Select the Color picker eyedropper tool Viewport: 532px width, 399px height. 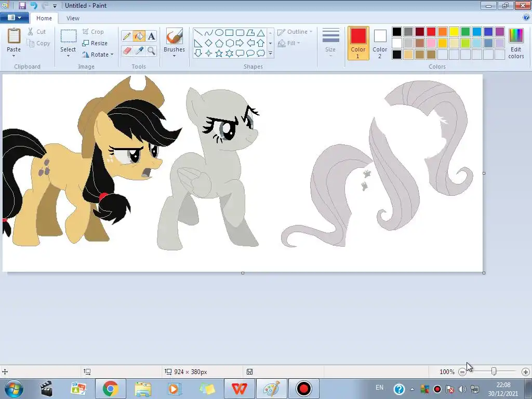pos(139,51)
